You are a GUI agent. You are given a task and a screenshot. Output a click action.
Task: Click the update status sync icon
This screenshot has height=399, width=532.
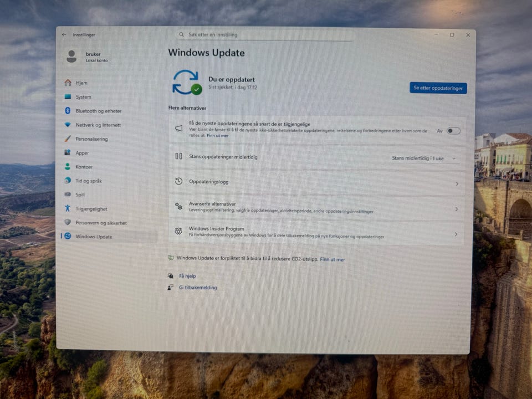pos(187,83)
